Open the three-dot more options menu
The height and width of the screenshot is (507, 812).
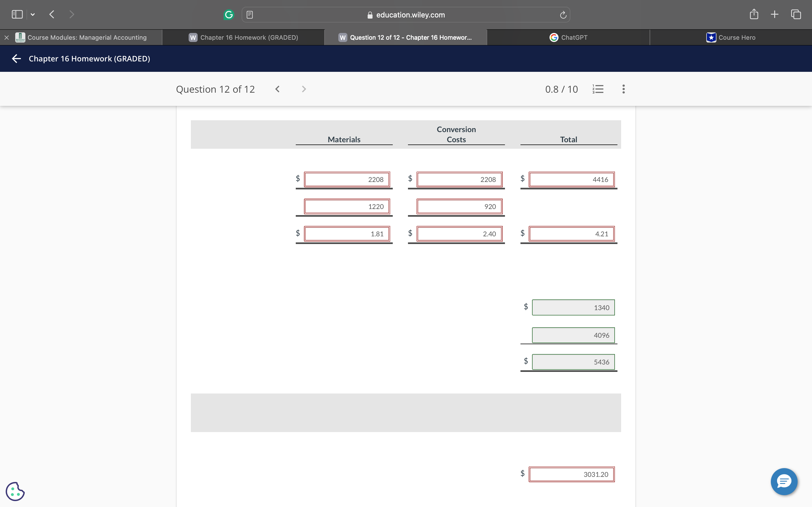pos(623,89)
